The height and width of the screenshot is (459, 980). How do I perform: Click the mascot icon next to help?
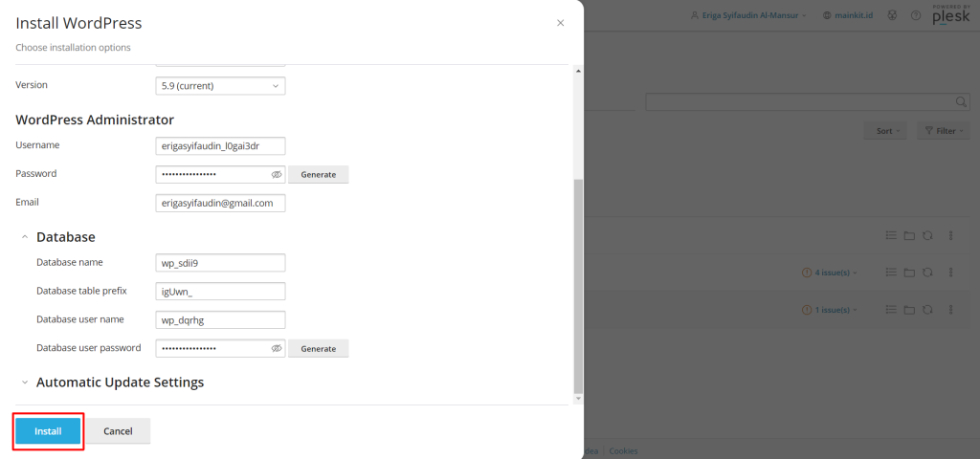(892, 15)
